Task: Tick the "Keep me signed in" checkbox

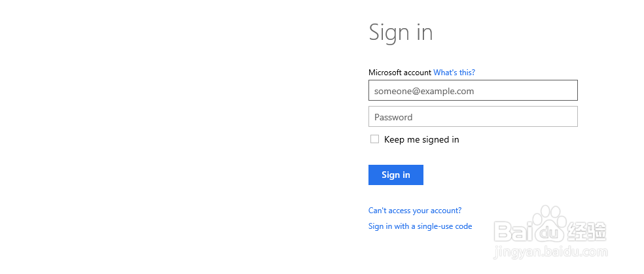Action: (x=375, y=139)
